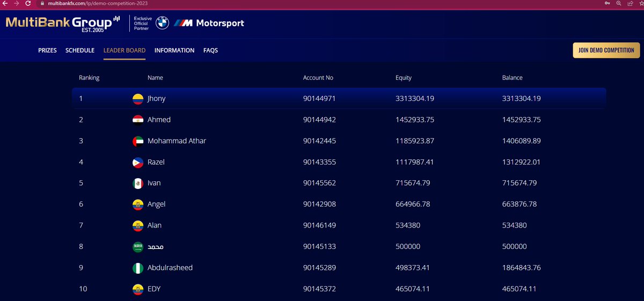The image size is (644, 301).
Task: Click equity value 664966.78
Action: click(x=413, y=204)
